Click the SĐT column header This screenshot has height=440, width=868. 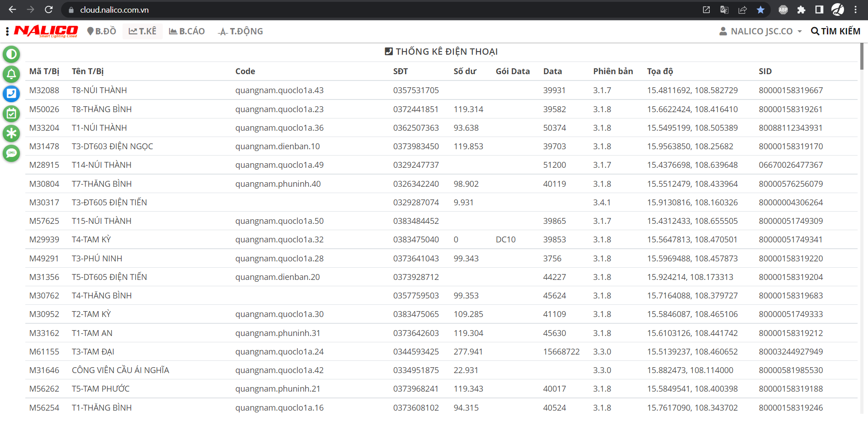click(401, 71)
